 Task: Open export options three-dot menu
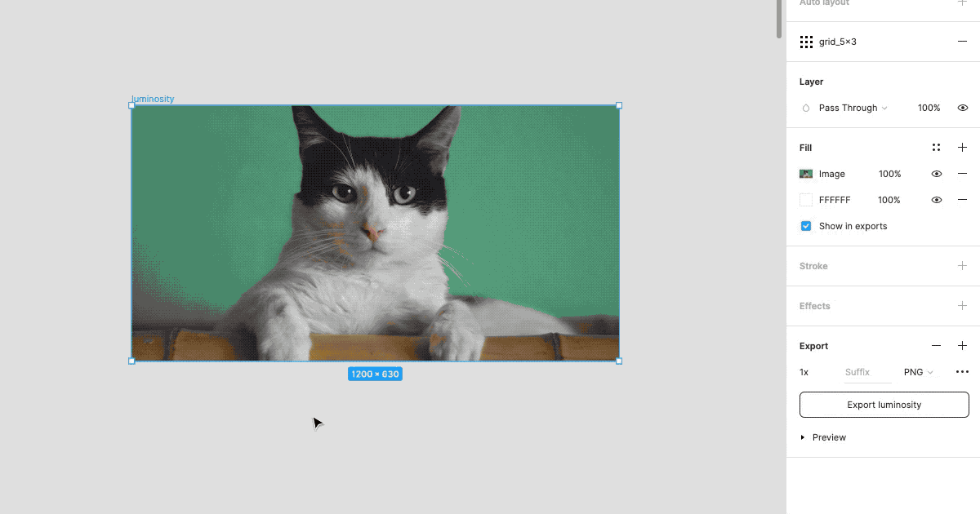tap(962, 372)
